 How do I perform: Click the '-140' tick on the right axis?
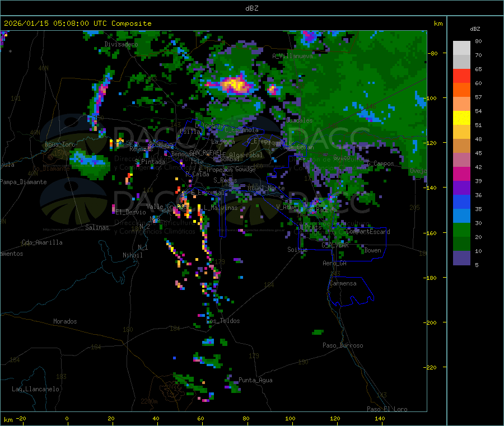coord(431,188)
